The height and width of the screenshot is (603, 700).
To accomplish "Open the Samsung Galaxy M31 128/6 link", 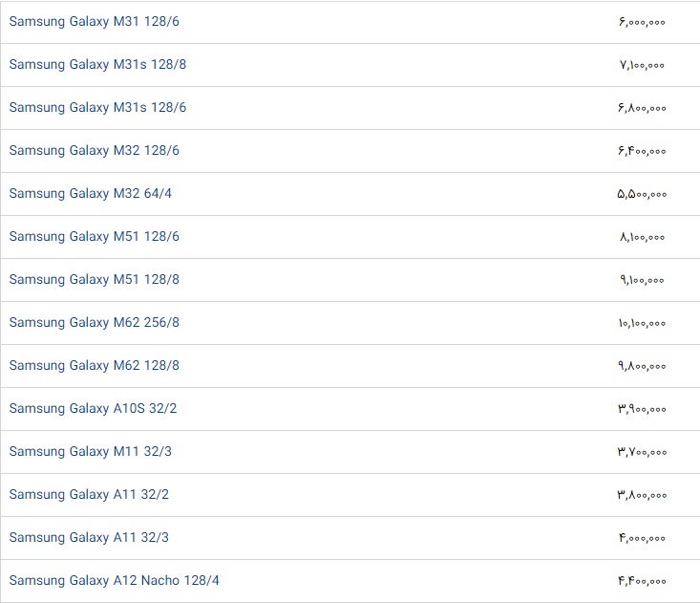I will point(95,21).
